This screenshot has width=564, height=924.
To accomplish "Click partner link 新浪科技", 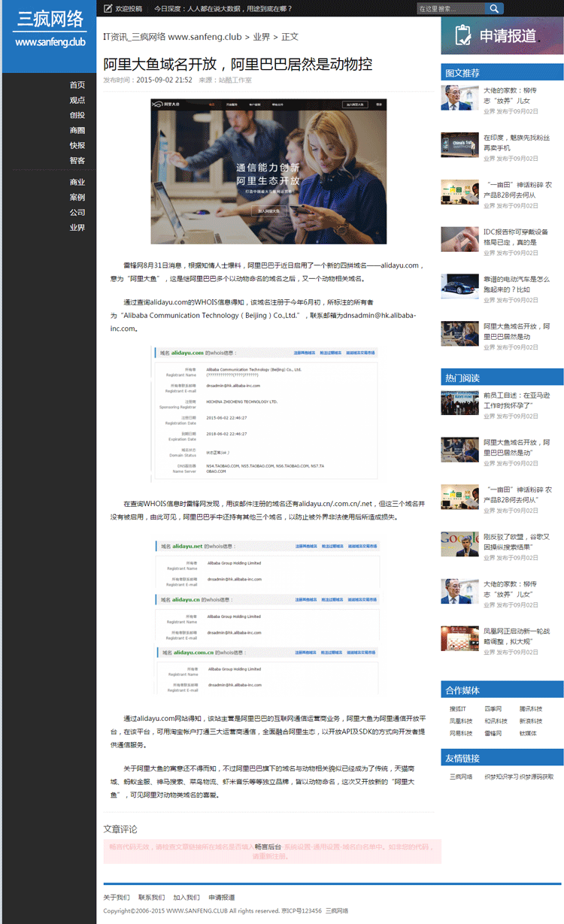I will [x=531, y=720].
